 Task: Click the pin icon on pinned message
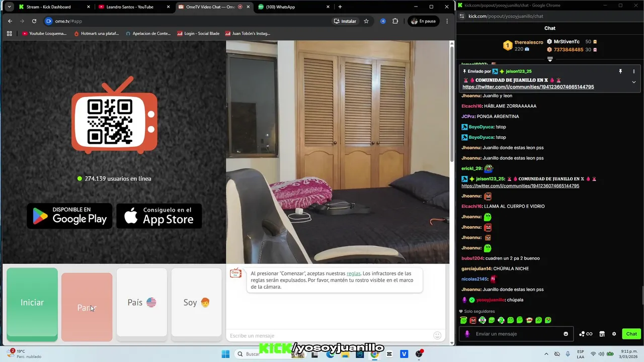click(620, 71)
